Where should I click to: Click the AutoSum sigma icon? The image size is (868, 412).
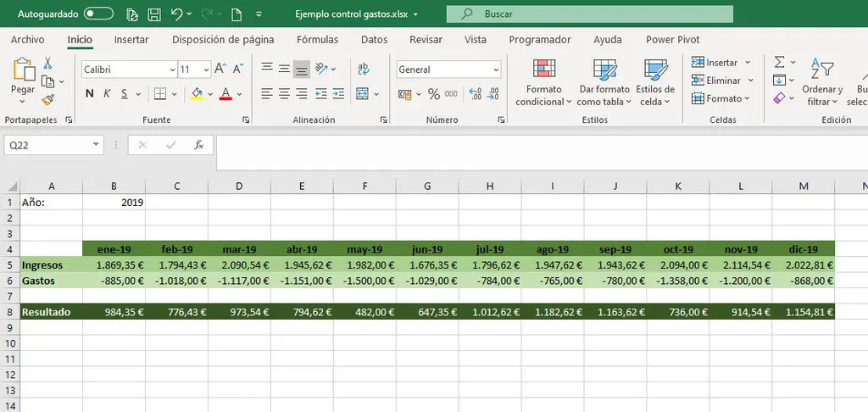pos(779,63)
